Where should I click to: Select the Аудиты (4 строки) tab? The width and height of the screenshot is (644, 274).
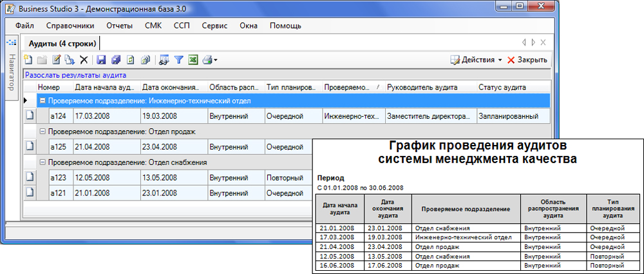62,44
